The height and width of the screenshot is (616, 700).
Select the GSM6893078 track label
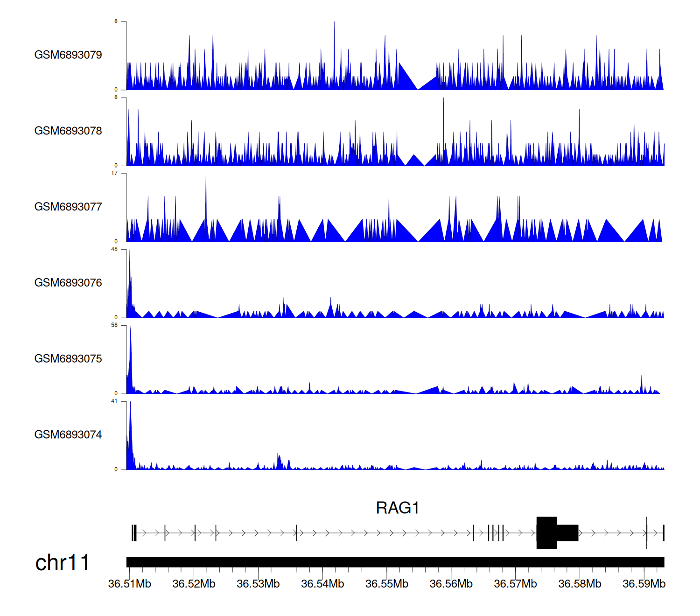click(68, 131)
